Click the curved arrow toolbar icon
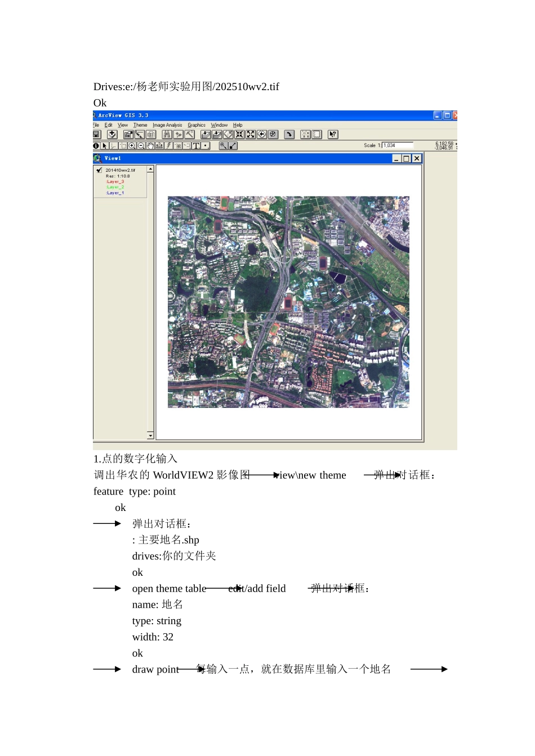The width and height of the screenshot is (535, 756). (289, 135)
